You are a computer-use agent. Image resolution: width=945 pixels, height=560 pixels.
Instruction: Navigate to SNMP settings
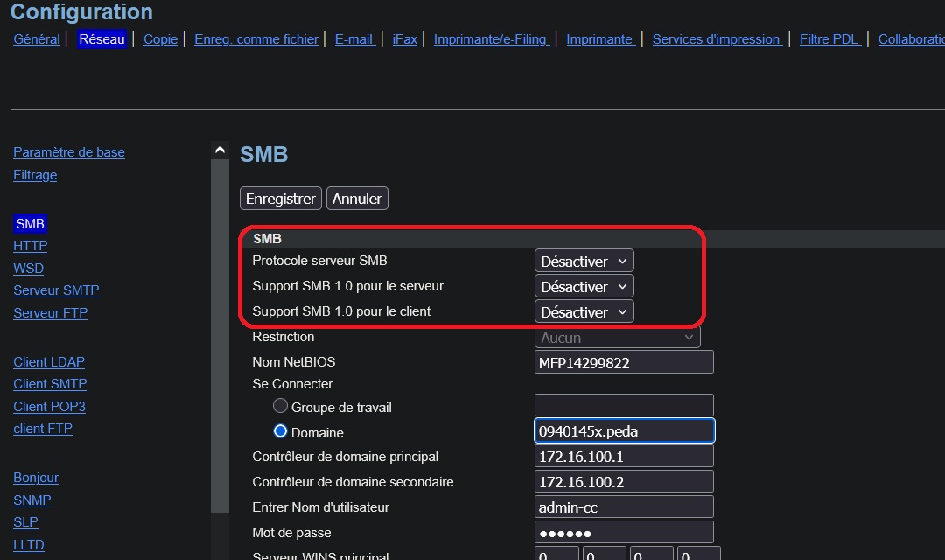[32, 500]
